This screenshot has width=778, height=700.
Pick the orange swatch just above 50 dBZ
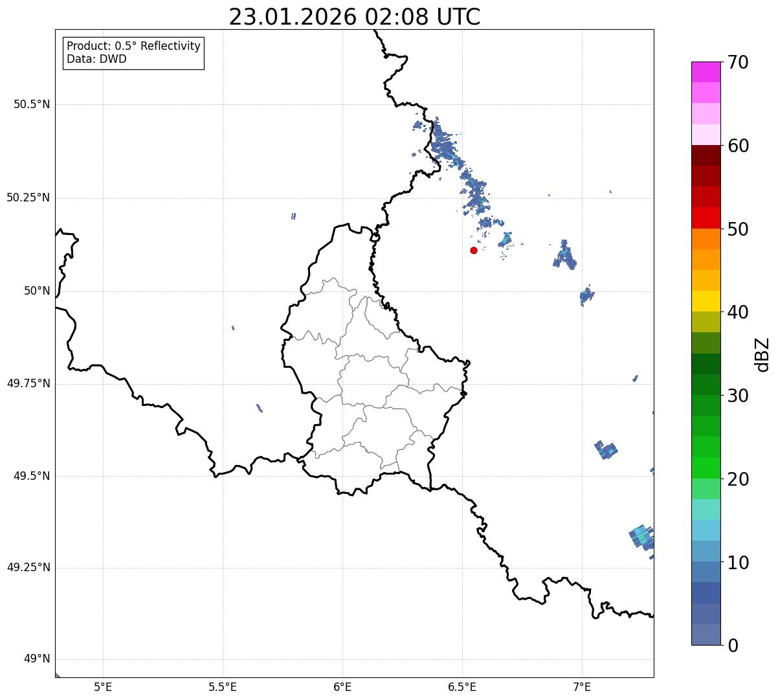click(706, 239)
